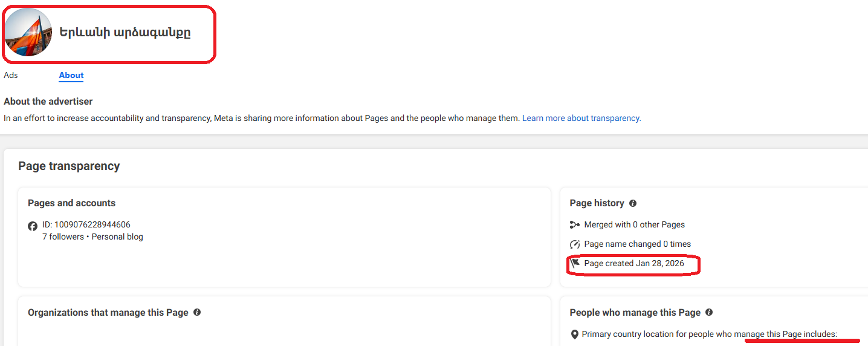Click the page name Երևանի արձագանքը
868x346 pixels.
click(125, 33)
